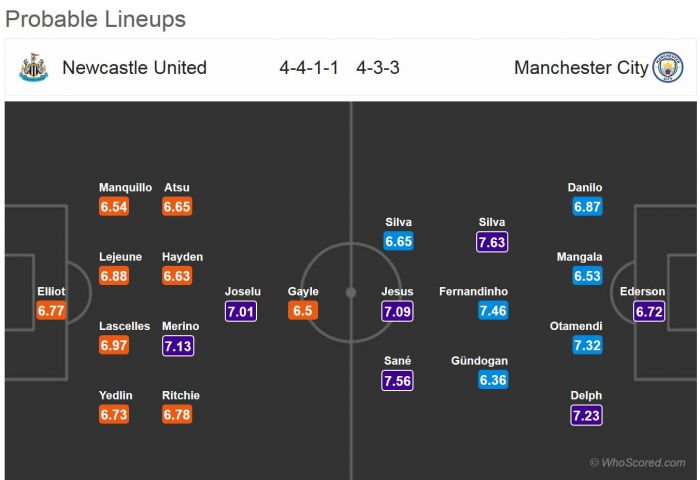Select Sané's 7.56 rating badge
The width and height of the screenshot is (700, 480).
pyautogui.click(x=397, y=380)
